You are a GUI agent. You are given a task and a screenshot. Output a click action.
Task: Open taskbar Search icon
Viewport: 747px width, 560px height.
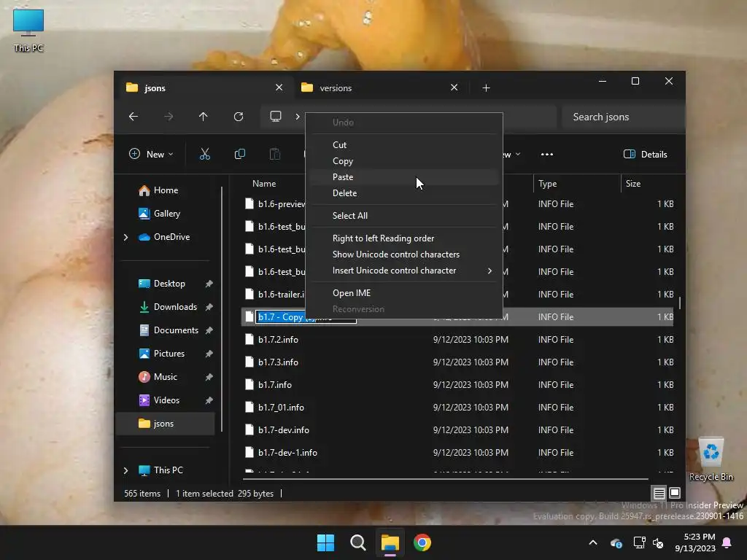(x=357, y=542)
